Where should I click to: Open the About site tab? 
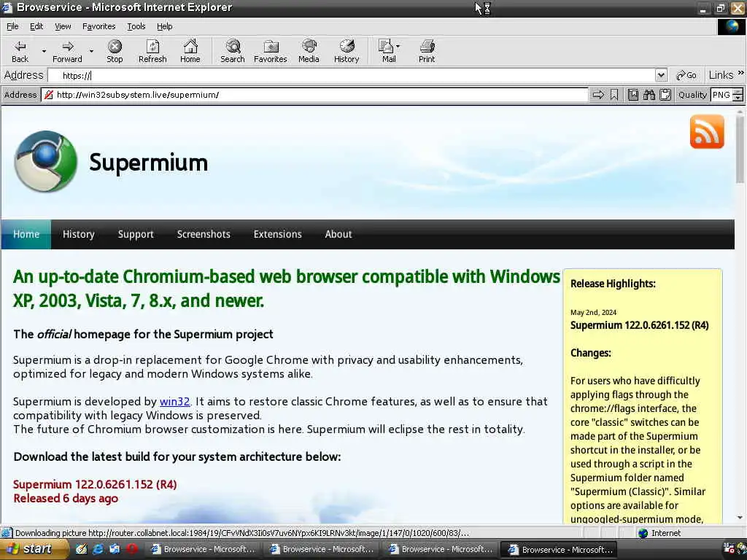pos(338,234)
